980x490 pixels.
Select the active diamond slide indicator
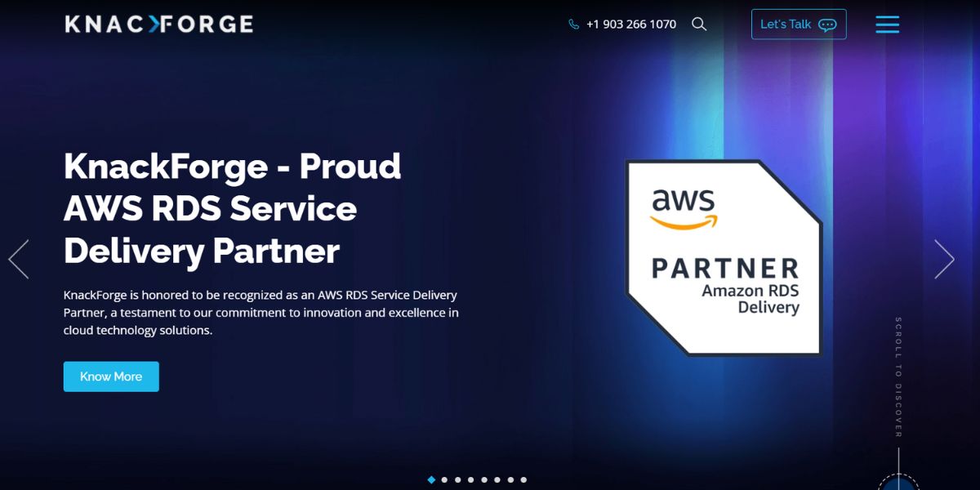pos(431,480)
